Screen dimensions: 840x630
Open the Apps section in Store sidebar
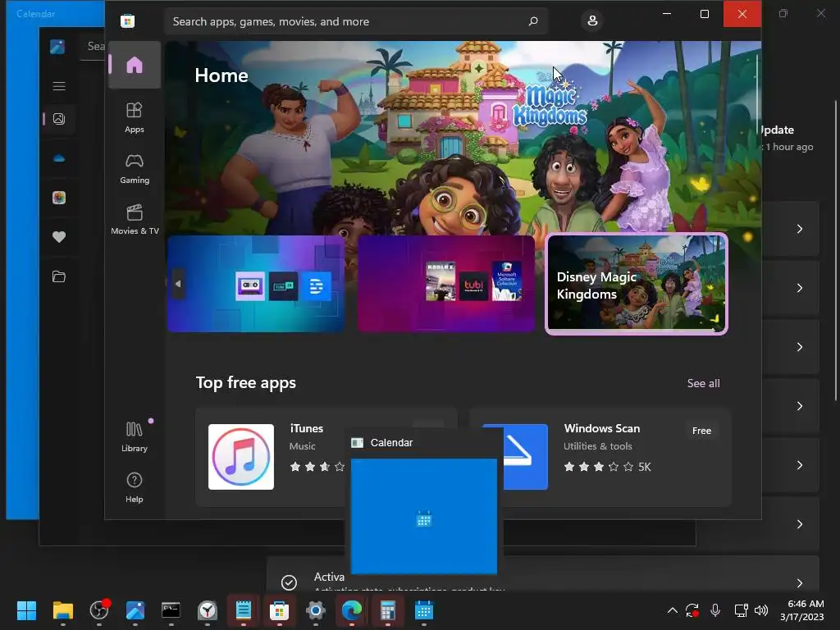pyautogui.click(x=135, y=117)
